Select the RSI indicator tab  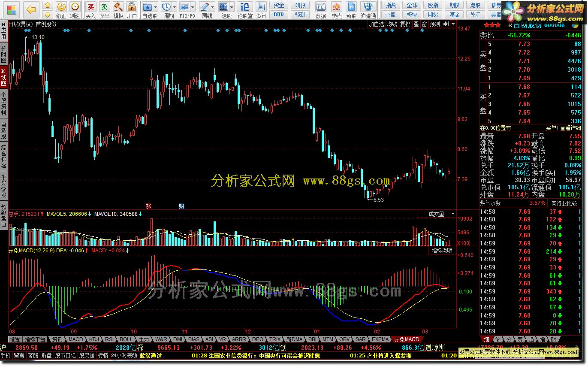(109, 339)
